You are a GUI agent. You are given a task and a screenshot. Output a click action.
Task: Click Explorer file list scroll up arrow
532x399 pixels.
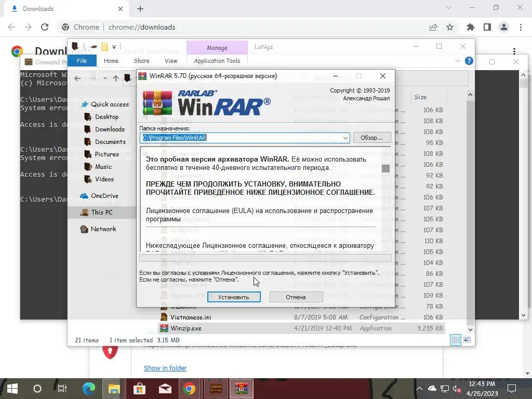pyautogui.click(x=470, y=95)
